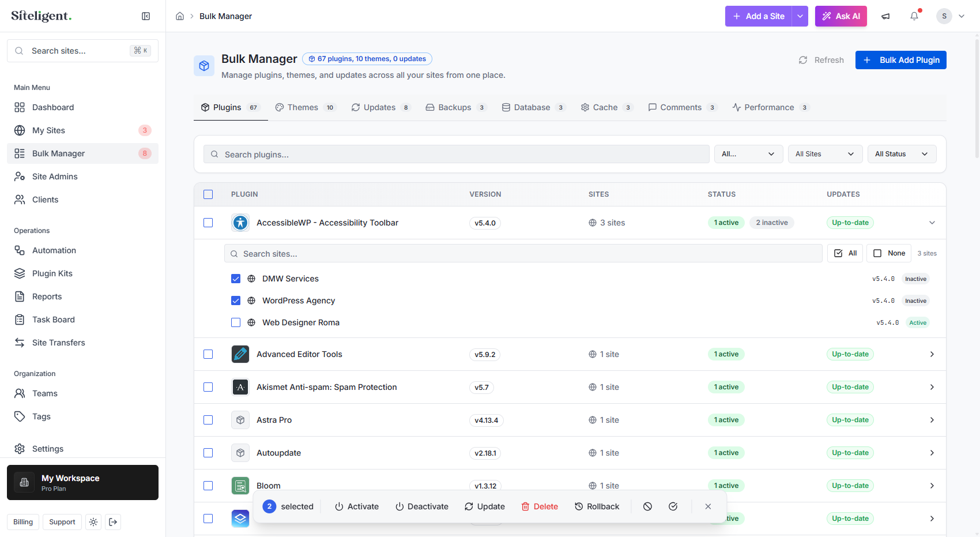980x537 pixels.
Task: Switch to the Database tab
Action: coord(533,107)
